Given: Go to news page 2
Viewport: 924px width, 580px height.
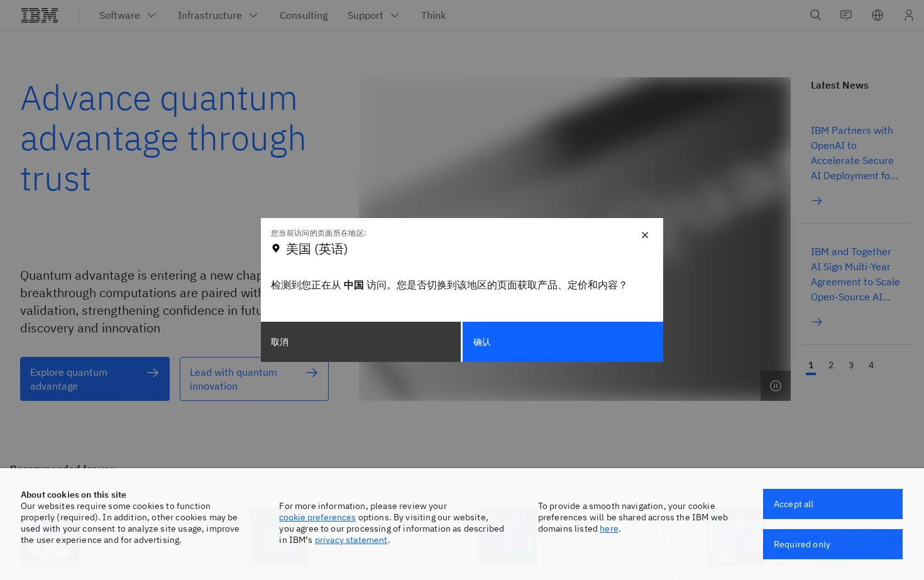Looking at the screenshot, I should click(x=831, y=366).
